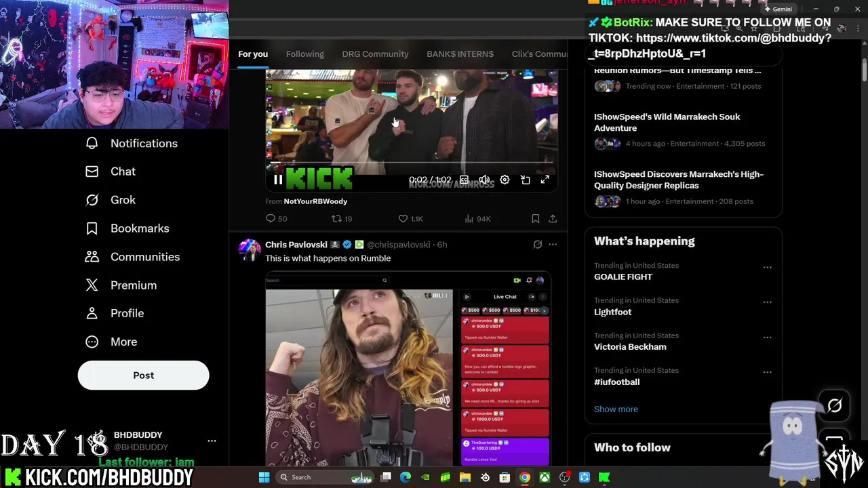Click the video progress bar

(411, 164)
